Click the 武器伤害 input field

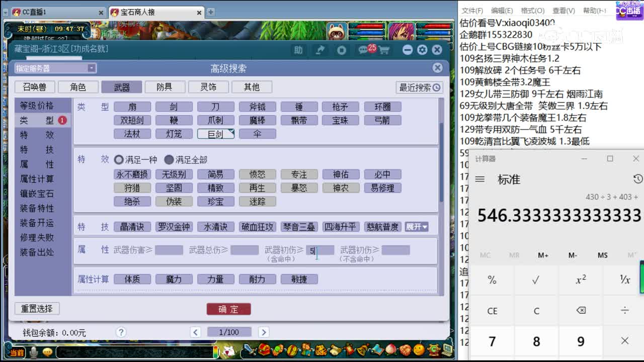[169, 250]
